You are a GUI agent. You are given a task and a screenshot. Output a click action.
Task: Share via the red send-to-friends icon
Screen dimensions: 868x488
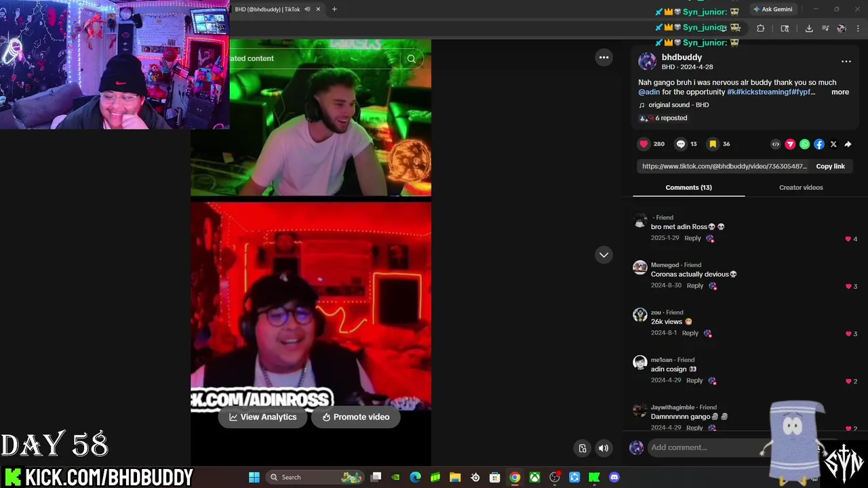tap(790, 144)
